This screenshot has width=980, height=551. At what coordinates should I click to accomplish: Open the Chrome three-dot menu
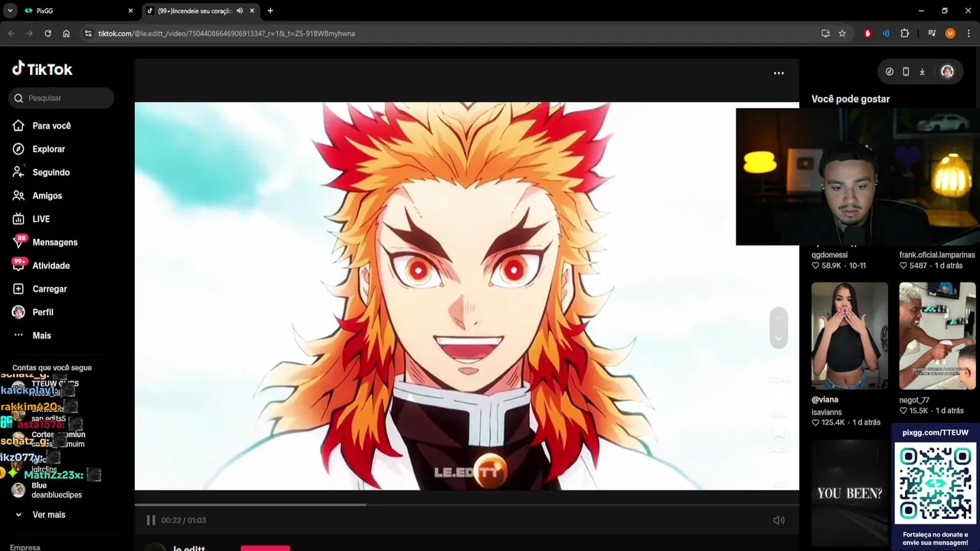tap(969, 34)
